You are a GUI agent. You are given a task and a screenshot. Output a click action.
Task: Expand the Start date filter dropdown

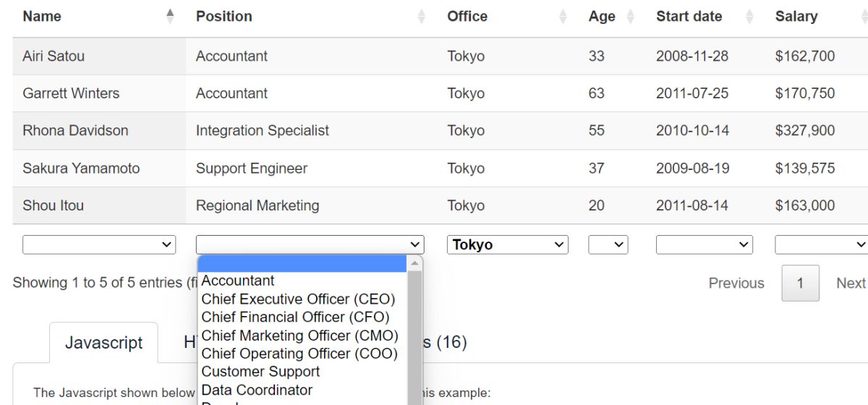(705, 245)
